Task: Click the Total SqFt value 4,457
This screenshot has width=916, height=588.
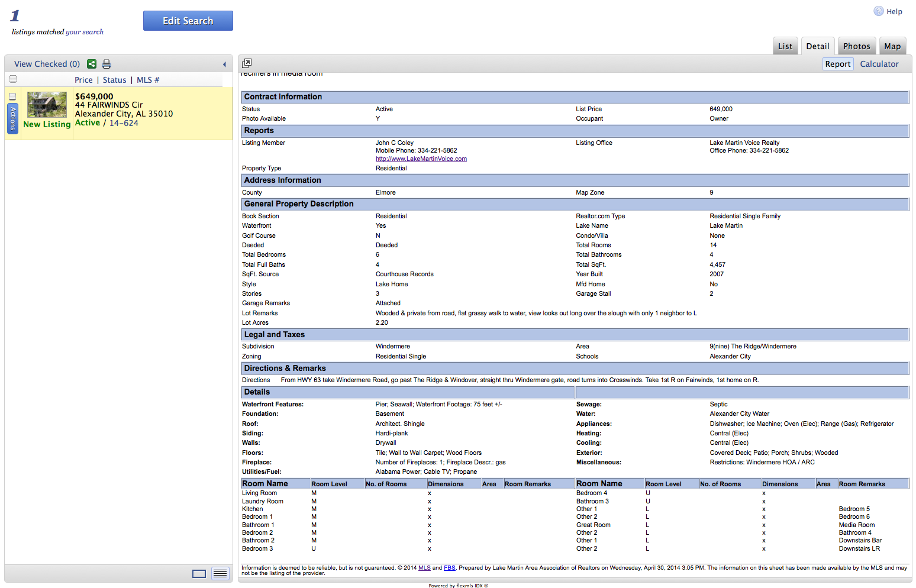Action: pos(718,264)
